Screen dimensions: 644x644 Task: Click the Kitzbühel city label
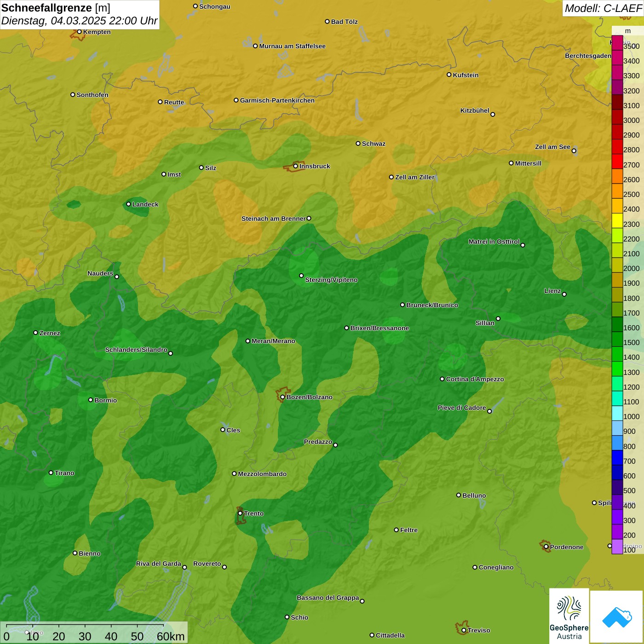475,110
